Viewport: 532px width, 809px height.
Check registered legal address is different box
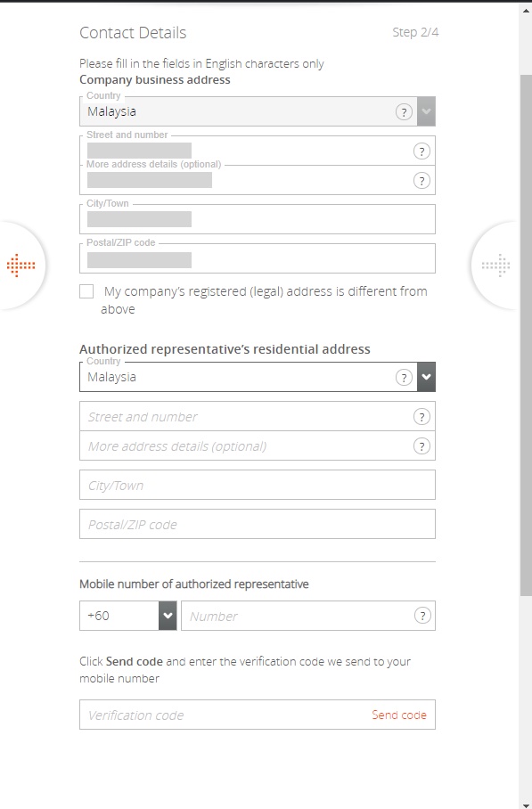tap(86, 291)
